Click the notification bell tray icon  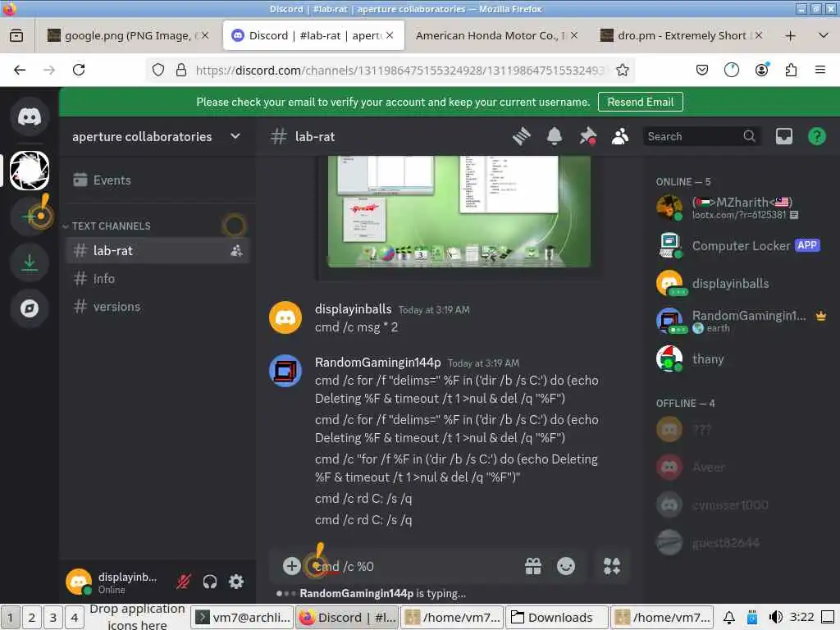[729, 617]
